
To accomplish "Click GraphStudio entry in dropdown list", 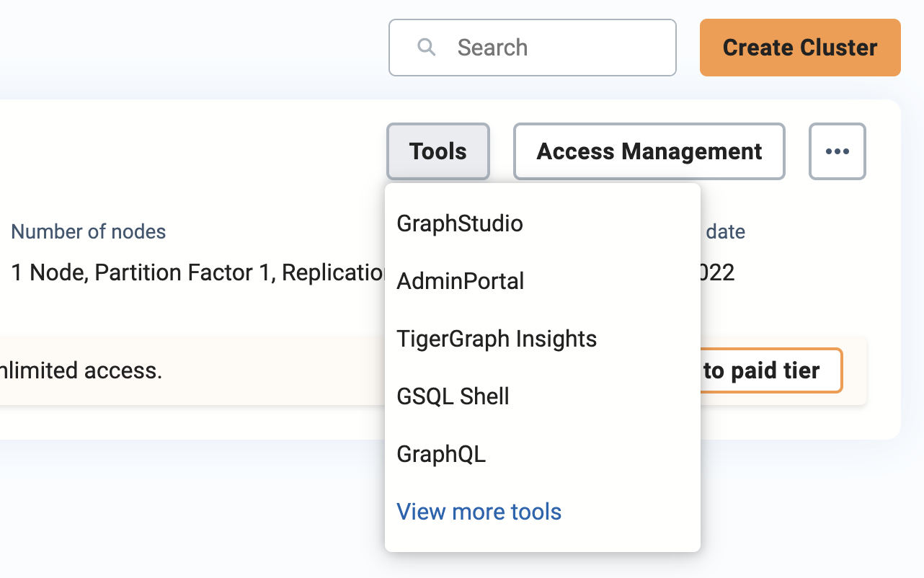I will pos(459,223).
